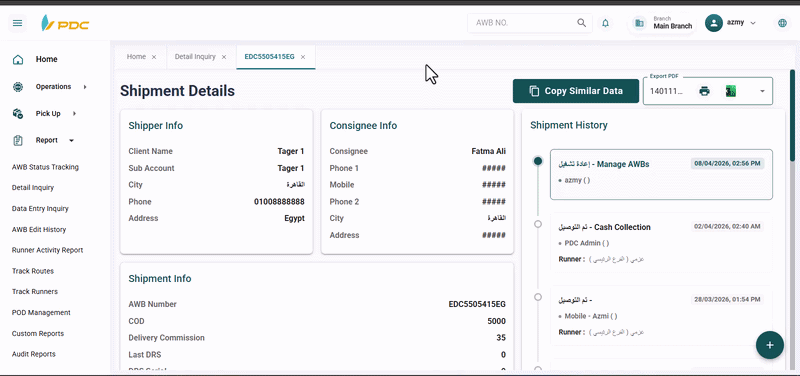The height and width of the screenshot is (376, 800).
Task: Open POD Management
Action: [41, 313]
